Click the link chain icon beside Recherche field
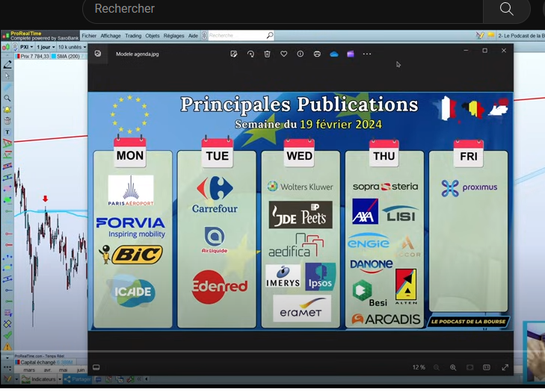 (x=204, y=35)
